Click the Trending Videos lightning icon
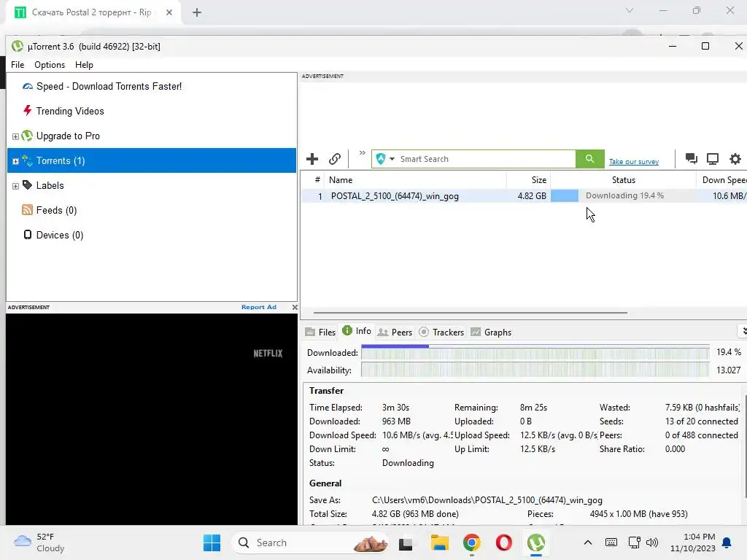The width and height of the screenshot is (747, 560). tap(27, 111)
